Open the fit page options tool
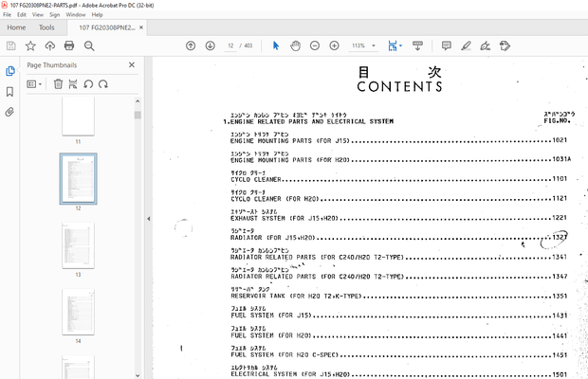588x379 pixels. [x=395, y=45]
